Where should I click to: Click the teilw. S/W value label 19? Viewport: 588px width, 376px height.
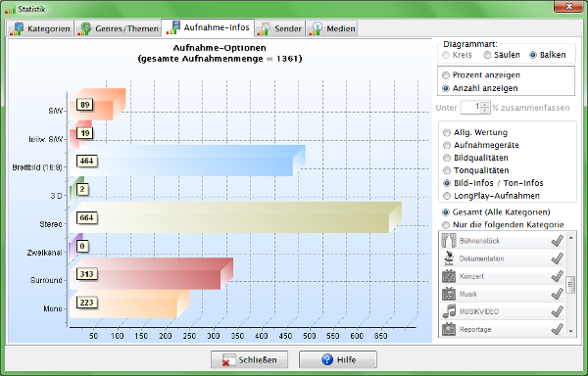coord(84,133)
